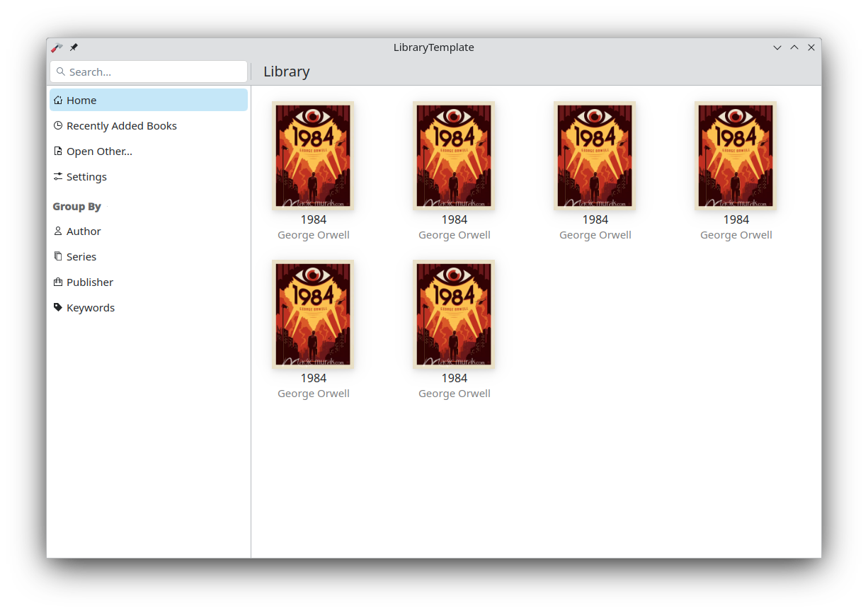
Task: Open the first 1984 book in the bottom row
Action: [x=313, y=314]
